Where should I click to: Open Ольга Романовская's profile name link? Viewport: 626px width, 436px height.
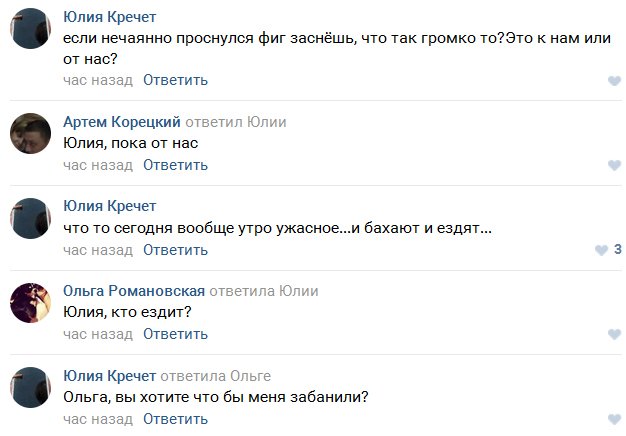133,291
